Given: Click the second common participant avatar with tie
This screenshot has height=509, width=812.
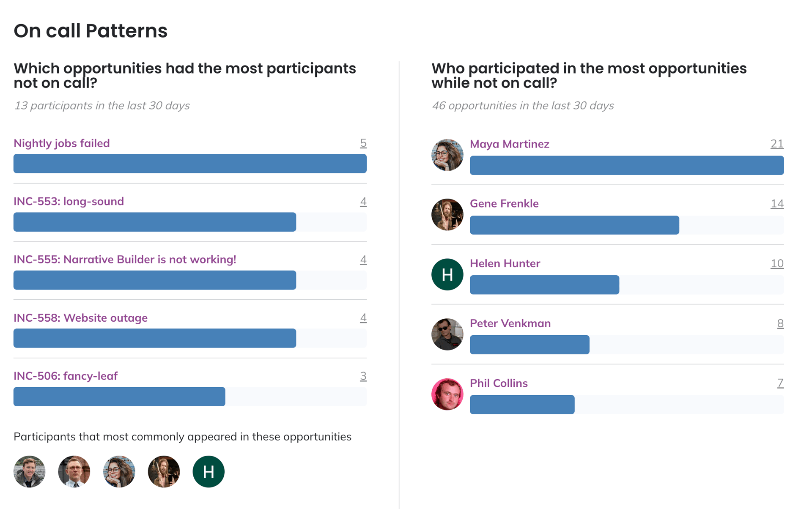Looking at the screenshot, I should pos(74,471).
